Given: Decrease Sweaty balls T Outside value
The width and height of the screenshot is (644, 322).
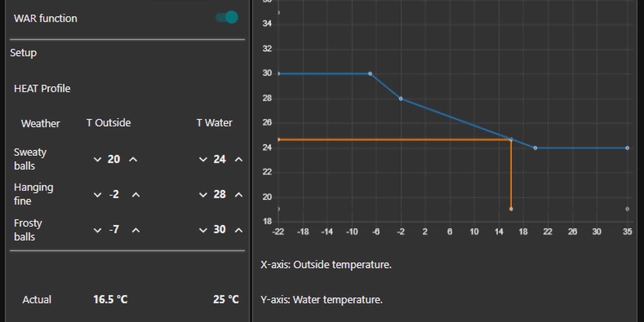Looking at the screenshot, I should 97,160.
